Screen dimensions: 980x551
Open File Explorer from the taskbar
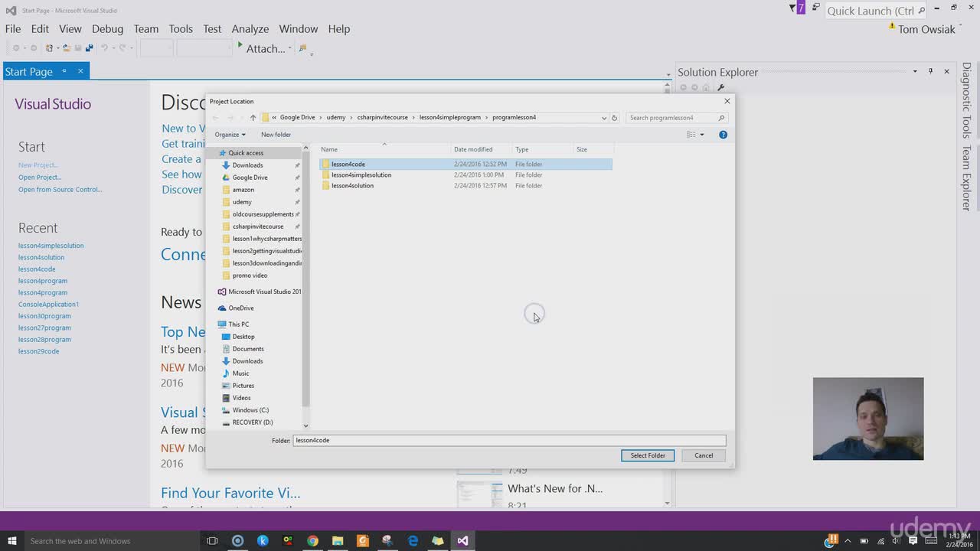pos(338,541)
